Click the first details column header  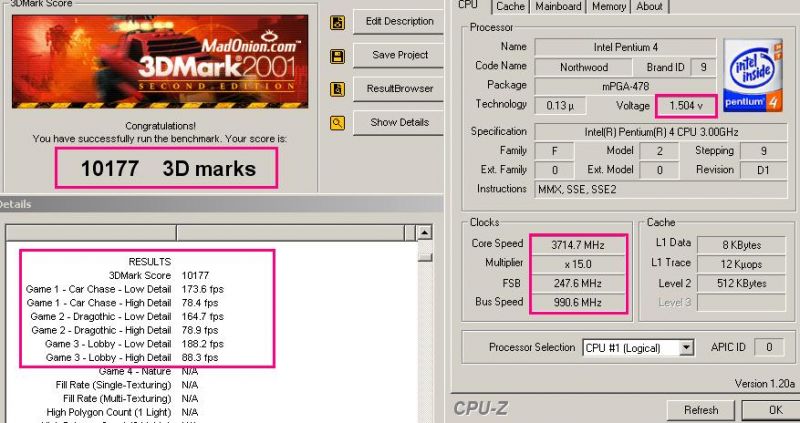click(91, 233)
